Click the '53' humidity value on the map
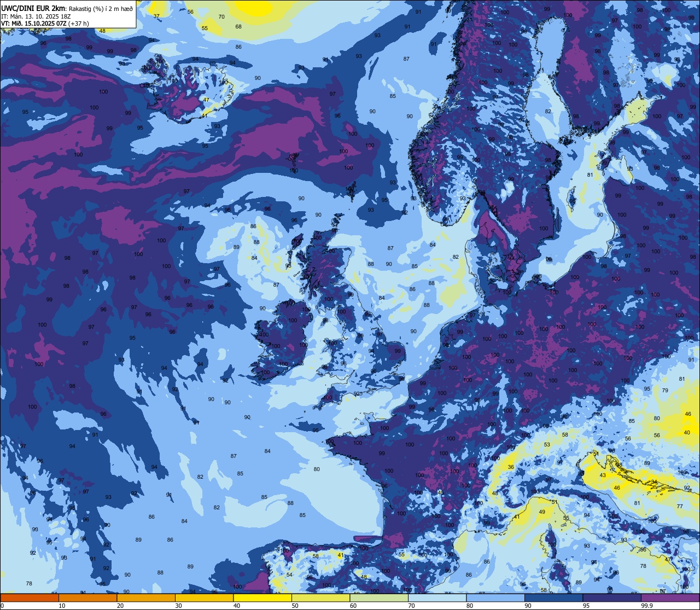The image size is (700, 610). coord(547,445)
